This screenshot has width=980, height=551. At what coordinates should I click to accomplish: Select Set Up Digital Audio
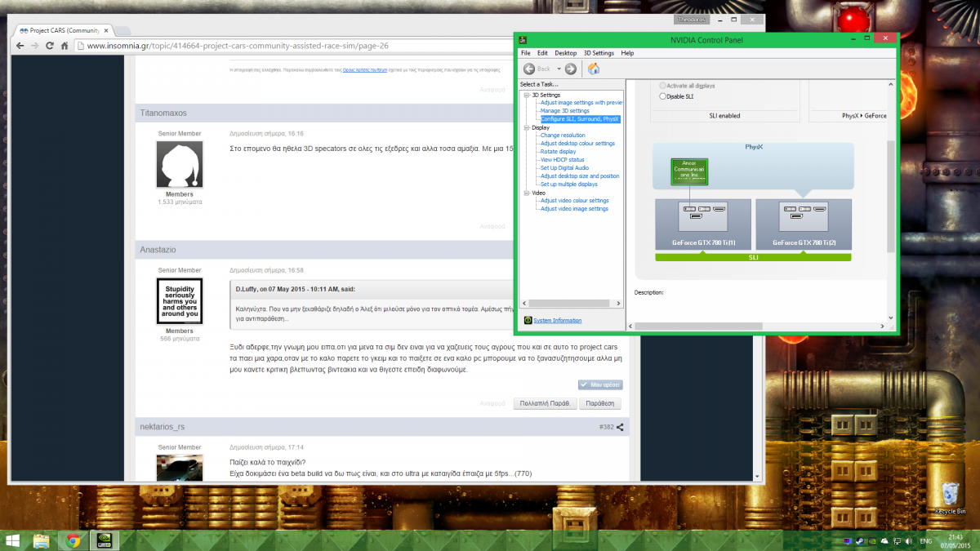[564, 168]
